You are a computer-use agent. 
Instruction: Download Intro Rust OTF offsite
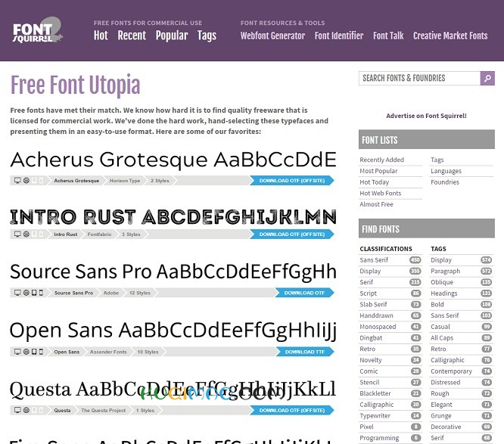[x=292, y=234]
